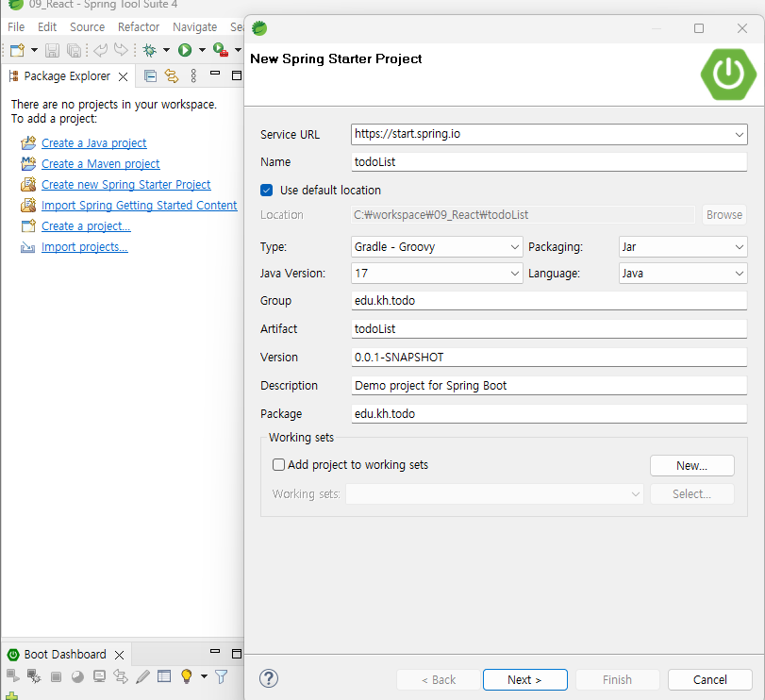This screenshot has width=765, height=700.
Task: Click Boot Dashboard lightbulb icon
Action: pos(187,676)
